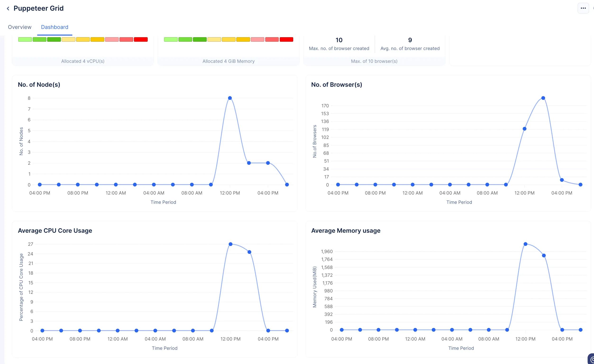Click the Max. of 10 browser(s) footer
Viewport: 594px width, 364px height.
click(374, 61)
